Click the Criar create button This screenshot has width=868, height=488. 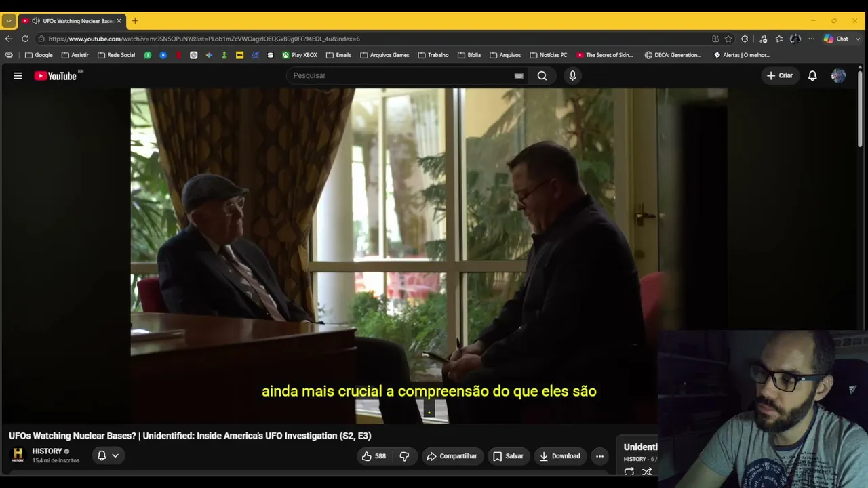(x=779, y=76)
